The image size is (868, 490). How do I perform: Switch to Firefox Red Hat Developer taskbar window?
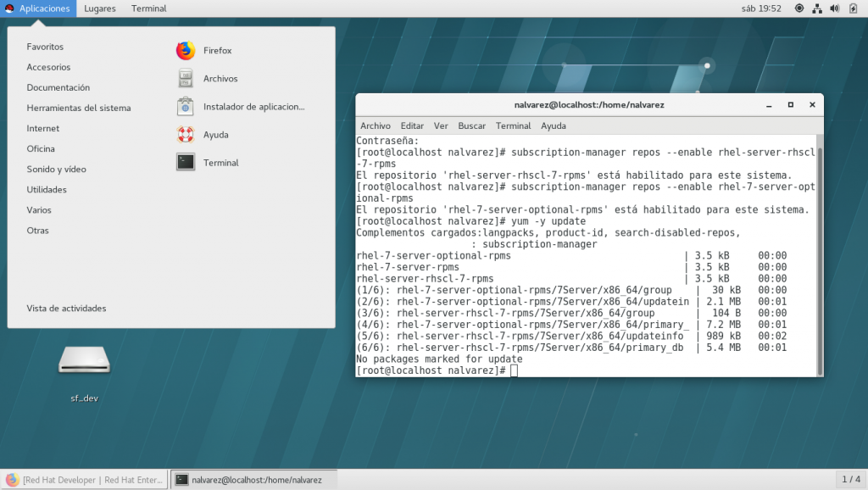point(85,480)
